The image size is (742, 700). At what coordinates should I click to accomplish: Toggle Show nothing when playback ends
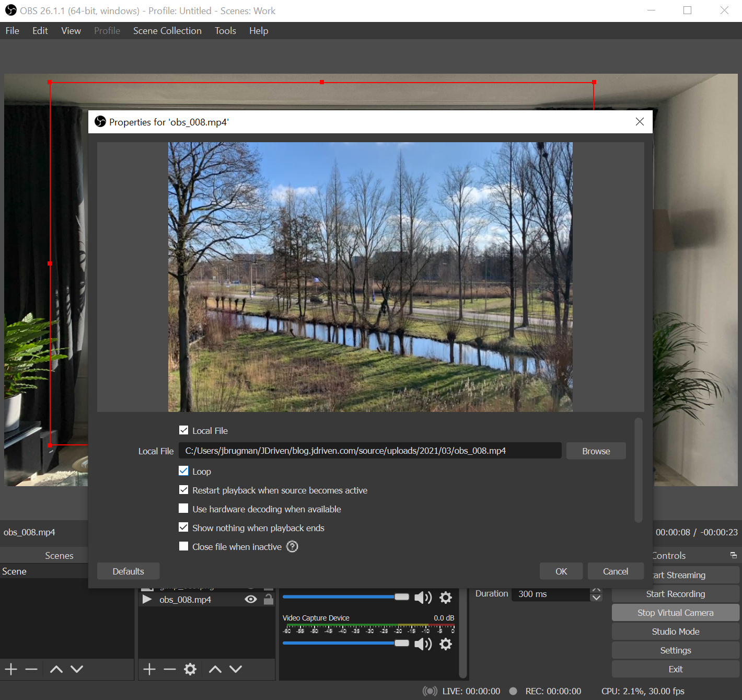(x=183, y=527)
